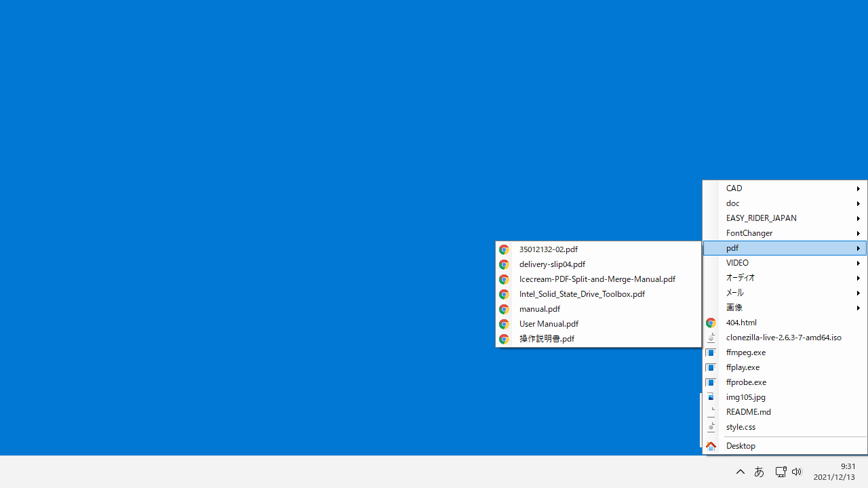Screen dimensions: 868x488
Task: Select the メール folder entry
Action: [x=785, y=293]
